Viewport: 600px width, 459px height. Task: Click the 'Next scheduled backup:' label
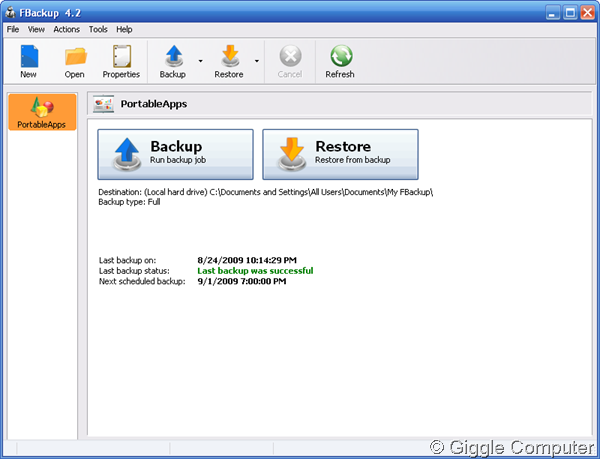(x=142, y=282)
